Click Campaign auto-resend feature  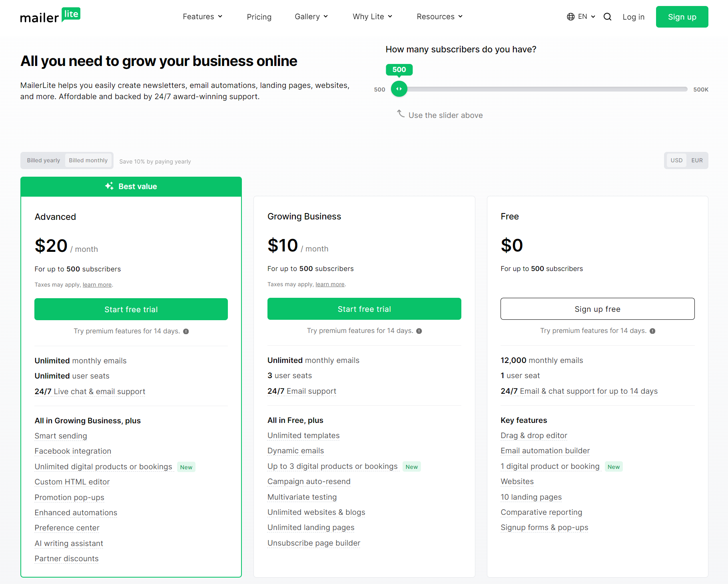[x=309, y=482]
